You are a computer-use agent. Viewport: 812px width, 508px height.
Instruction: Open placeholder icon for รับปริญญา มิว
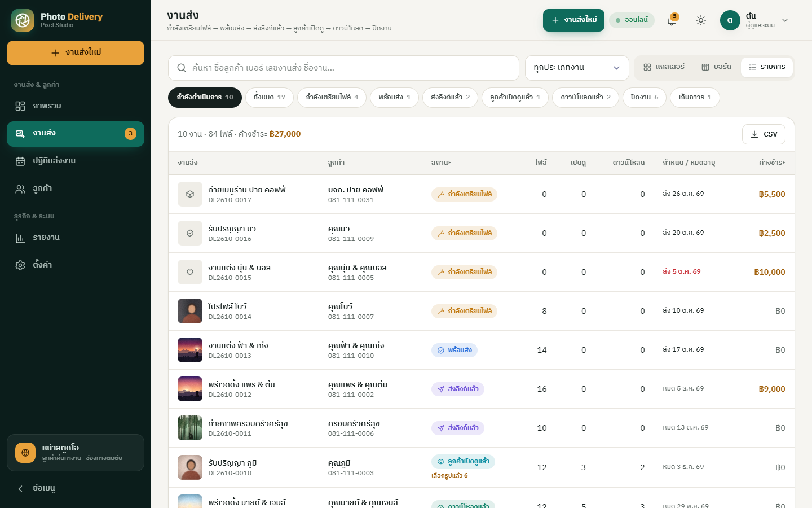click(x=190, y=233)
